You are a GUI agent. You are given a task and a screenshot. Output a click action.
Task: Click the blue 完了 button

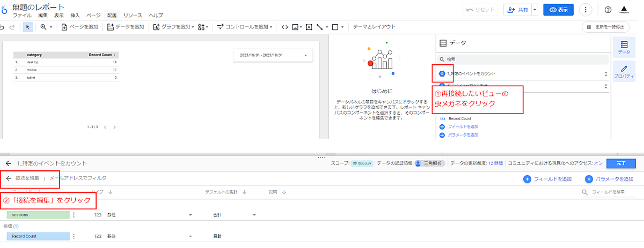point(621,163)
